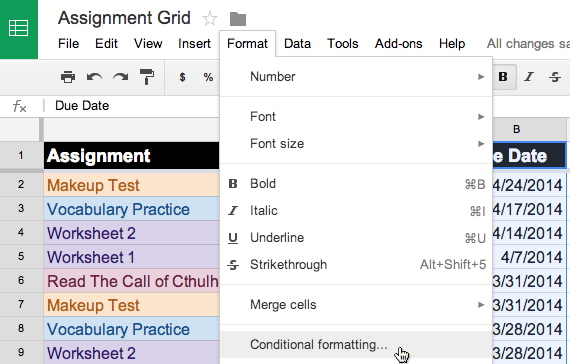The width and height of the screenshot is (570, 364).
Task: Select the Makeup Test cell in row 7
Action: [x=132, y=305]
